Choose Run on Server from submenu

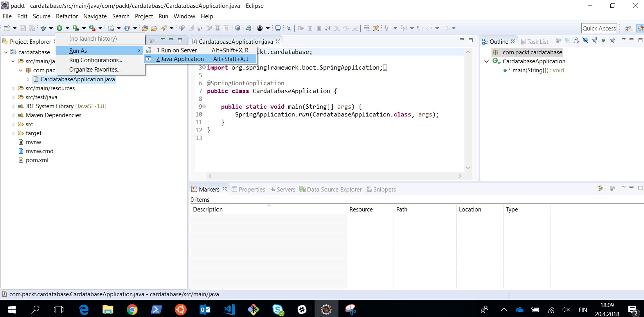(x=201, y=50)
